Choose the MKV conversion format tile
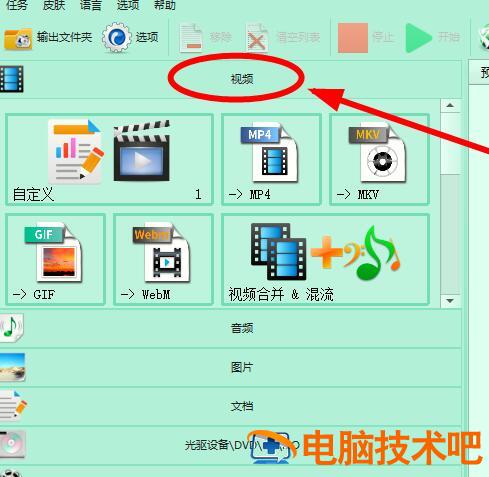 tap(379, 159)
